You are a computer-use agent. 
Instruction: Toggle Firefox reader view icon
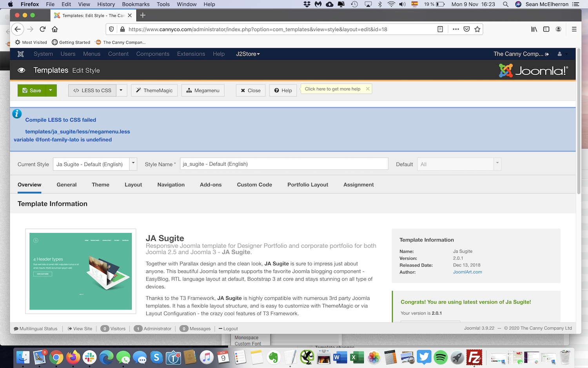440,29
